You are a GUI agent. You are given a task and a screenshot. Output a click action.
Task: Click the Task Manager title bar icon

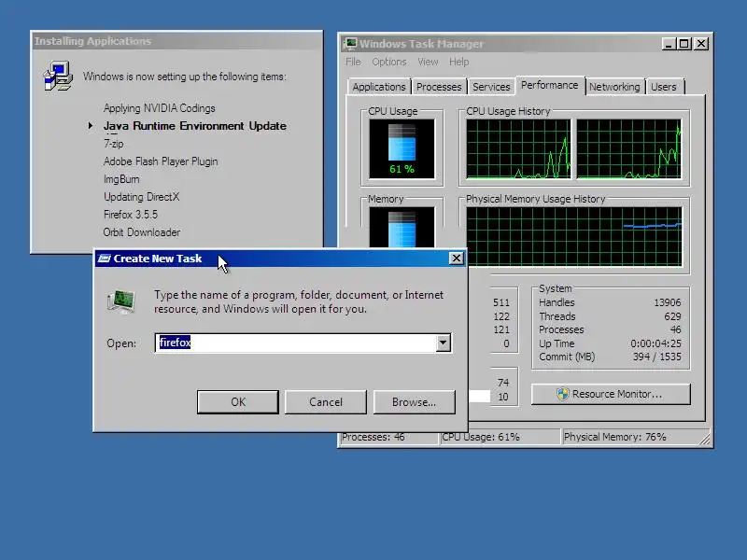pyautogui.click(x=350, y=44)
